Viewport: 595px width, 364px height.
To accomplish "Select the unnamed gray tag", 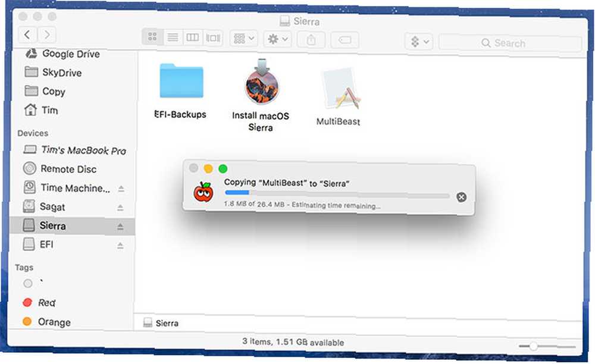I will (28, 283).
